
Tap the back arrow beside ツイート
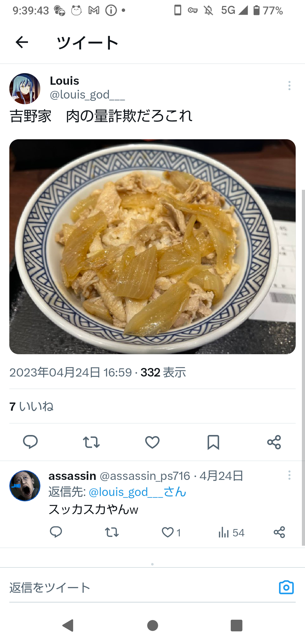22,42
